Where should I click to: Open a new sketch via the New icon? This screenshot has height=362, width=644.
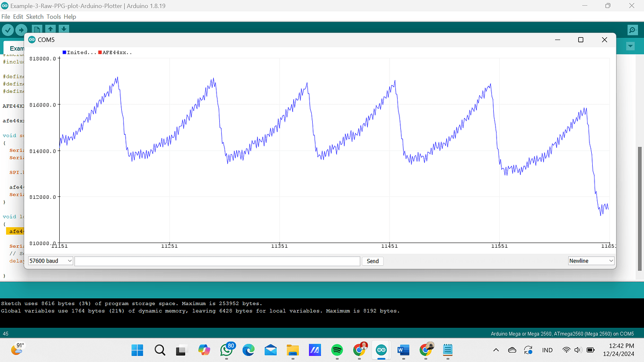click(x=36, y=29)
